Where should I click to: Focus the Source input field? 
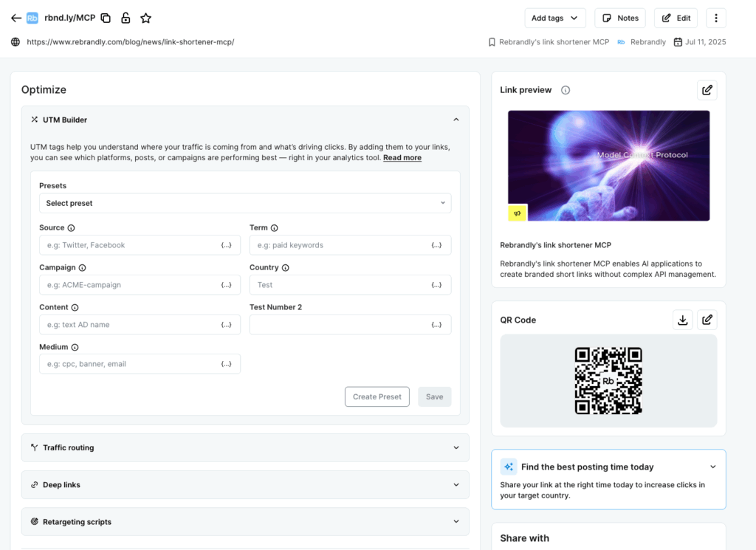point(140,245)
